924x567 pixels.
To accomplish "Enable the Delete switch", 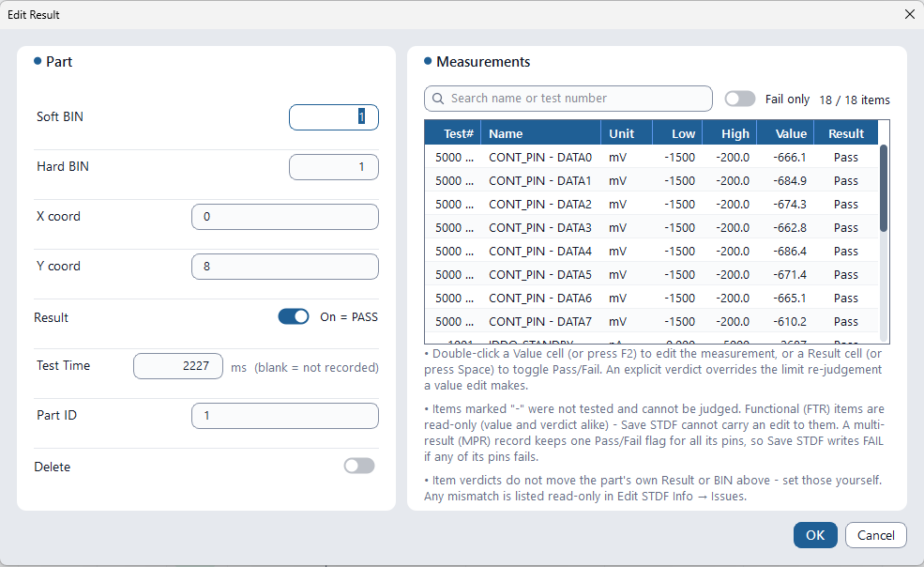I will point(359,467).
